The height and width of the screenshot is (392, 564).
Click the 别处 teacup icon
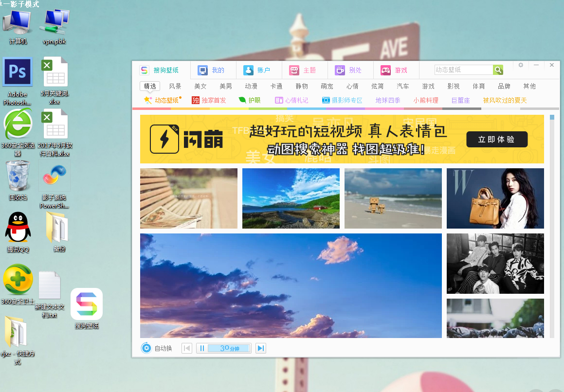[x=340, y=70]
